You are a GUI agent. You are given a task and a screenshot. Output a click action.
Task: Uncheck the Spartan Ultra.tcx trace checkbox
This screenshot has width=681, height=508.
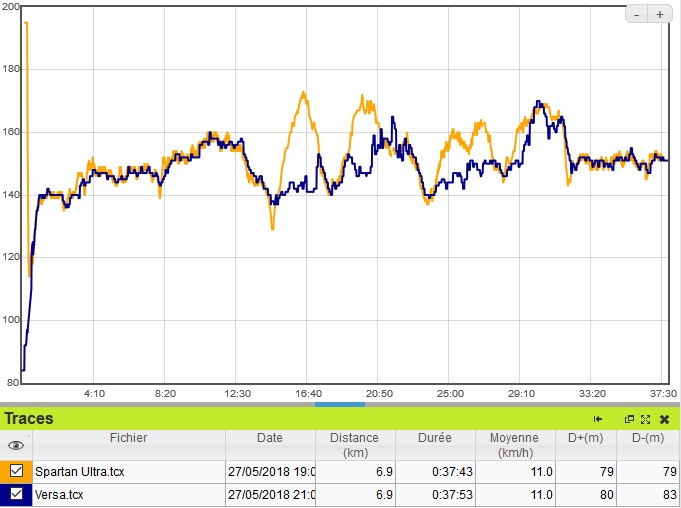click(16, 471)
